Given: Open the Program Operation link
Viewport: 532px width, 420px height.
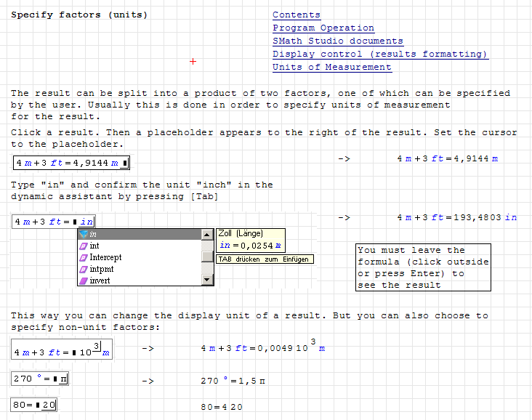Looking at the screenshot, I should [323, 28].
